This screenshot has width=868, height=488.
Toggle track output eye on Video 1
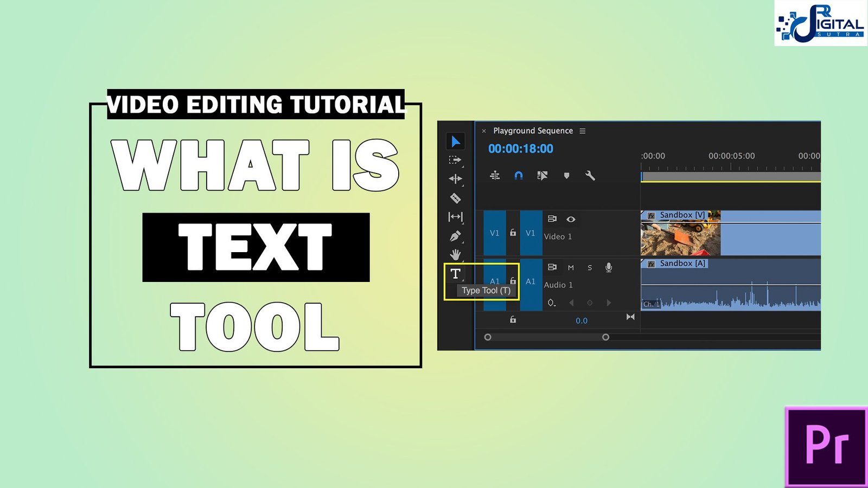(571, 220)
